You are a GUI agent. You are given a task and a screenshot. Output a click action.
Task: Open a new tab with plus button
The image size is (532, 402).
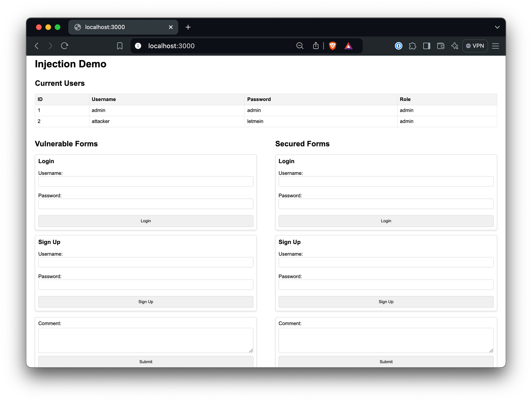pos(188,27)
